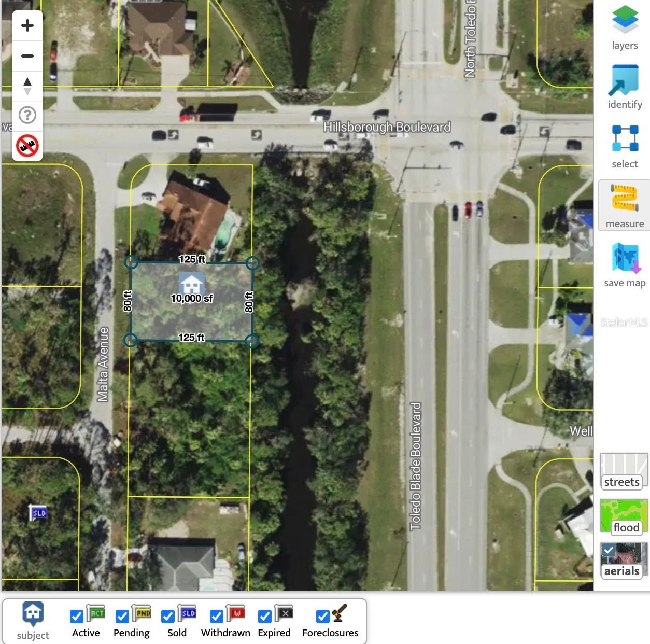Click the green ACT flag icon
This screenshot has height=644, width=650.
[95, 613]
